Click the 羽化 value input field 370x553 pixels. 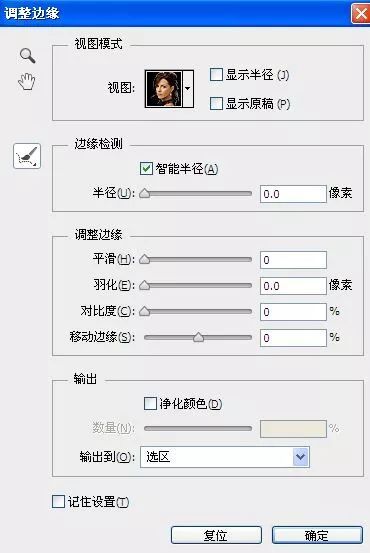pyautogui.click(x=293, y=286)
